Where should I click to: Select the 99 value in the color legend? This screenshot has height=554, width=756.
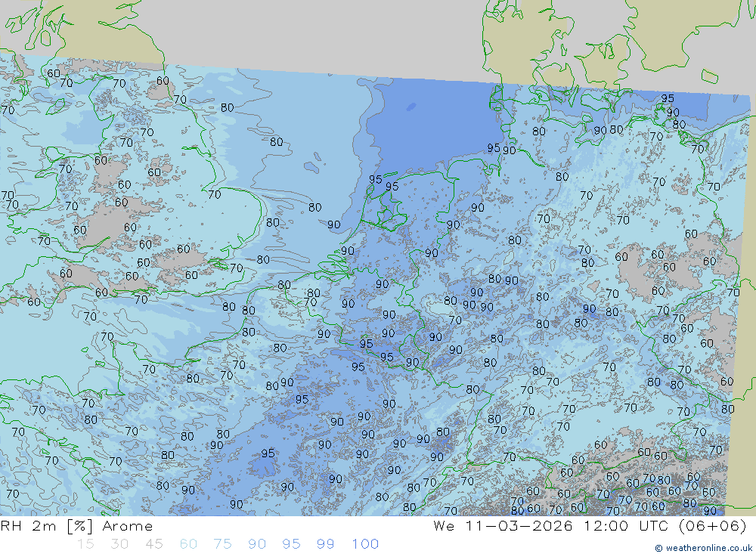click(x=325, y=544)
